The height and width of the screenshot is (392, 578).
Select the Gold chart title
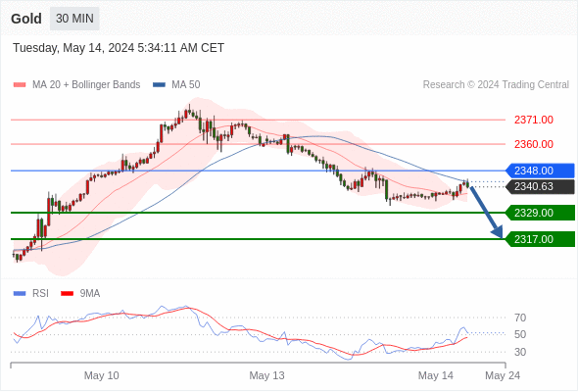point(26,19)
